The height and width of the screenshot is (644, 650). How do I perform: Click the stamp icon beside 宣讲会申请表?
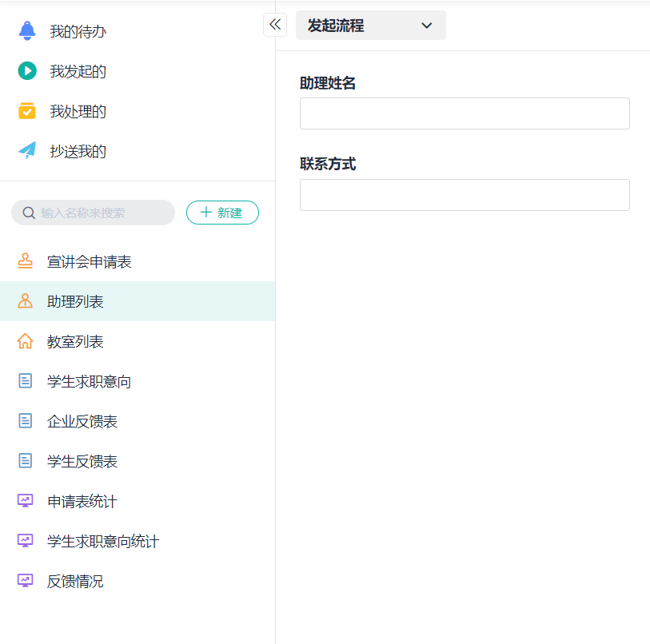(x=26, y=261)
